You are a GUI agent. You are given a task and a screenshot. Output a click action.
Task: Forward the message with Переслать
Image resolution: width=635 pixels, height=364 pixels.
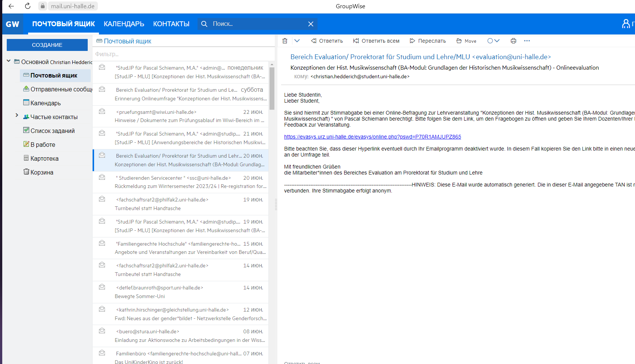tap(428, 41)
